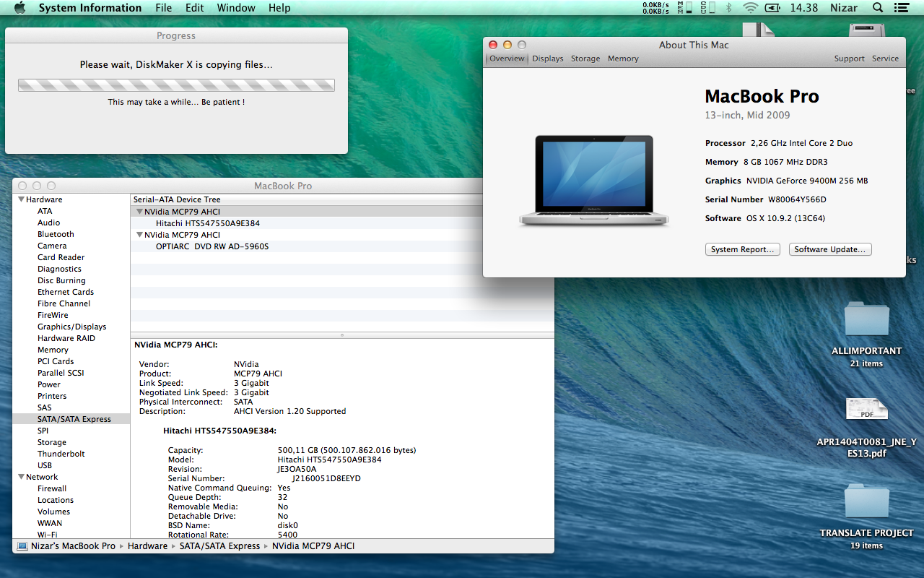Click SATA/SATA Express in the path bar

(x=219, y=546)
